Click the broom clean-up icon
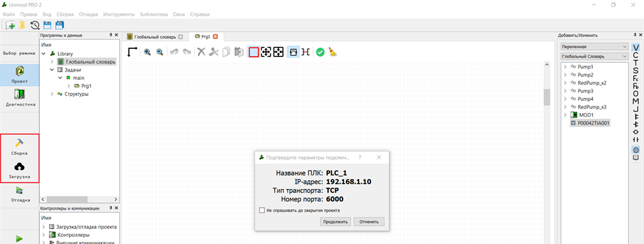644x244 pixels. 333,52
